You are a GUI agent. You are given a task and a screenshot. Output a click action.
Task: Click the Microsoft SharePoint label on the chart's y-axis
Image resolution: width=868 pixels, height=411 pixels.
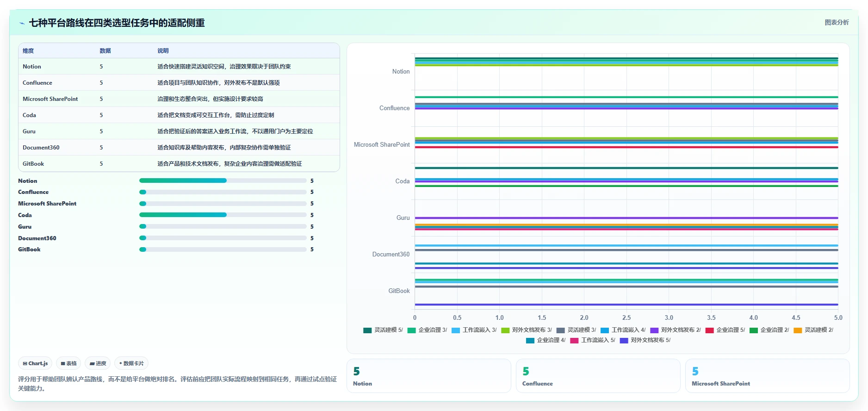(x=382, y=144)
